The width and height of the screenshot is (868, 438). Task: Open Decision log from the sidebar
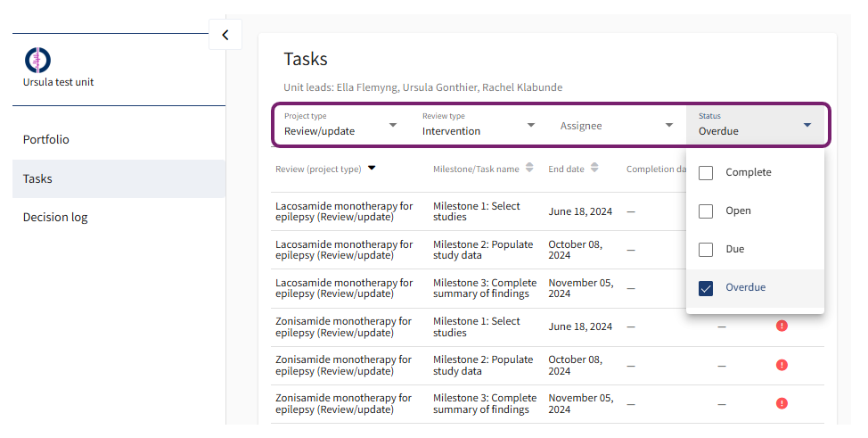55,218
